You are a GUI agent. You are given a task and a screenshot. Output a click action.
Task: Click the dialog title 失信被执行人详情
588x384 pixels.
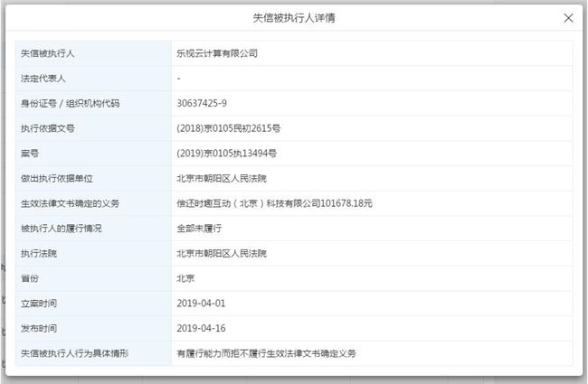click(x=294, y=17)
